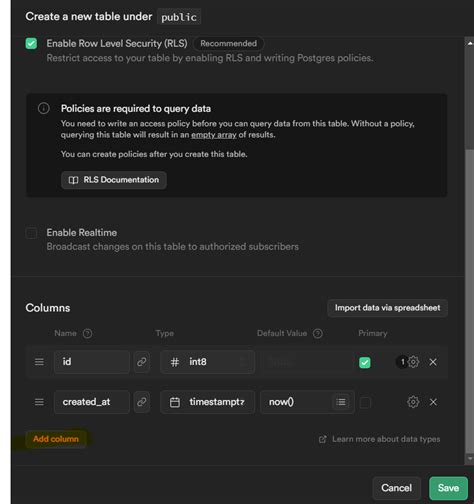Image resolution: width=474 pixels, height=504 pixels.
Task: Click the Add column button
Action: (56, 439)
